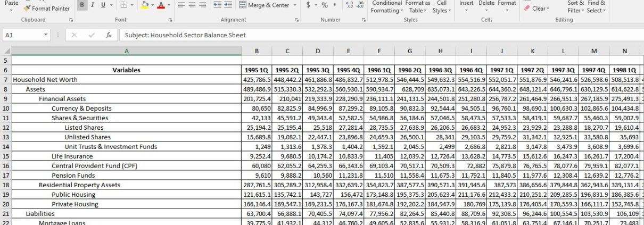The width and height of the screenshot is (644, 225).
Task: Apply the yellow fill color
Action: click(145, 5)
